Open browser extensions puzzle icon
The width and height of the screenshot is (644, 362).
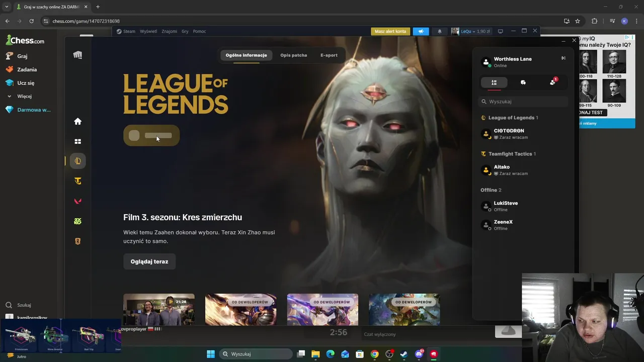[x=594, y=21]
